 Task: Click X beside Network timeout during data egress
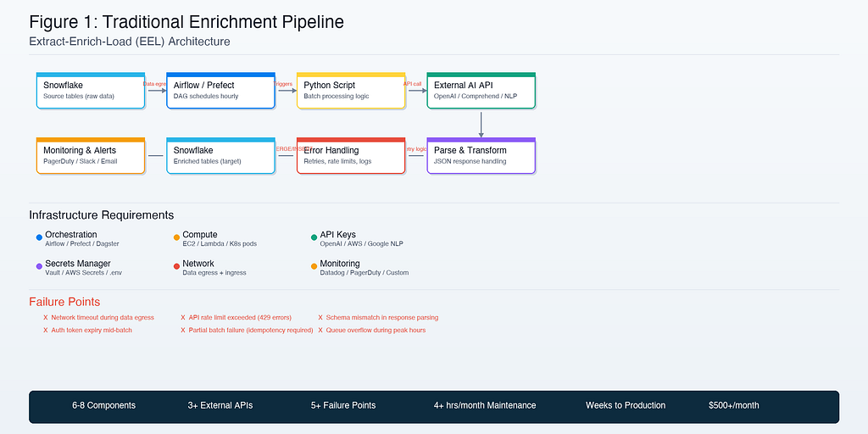point(46,318)
